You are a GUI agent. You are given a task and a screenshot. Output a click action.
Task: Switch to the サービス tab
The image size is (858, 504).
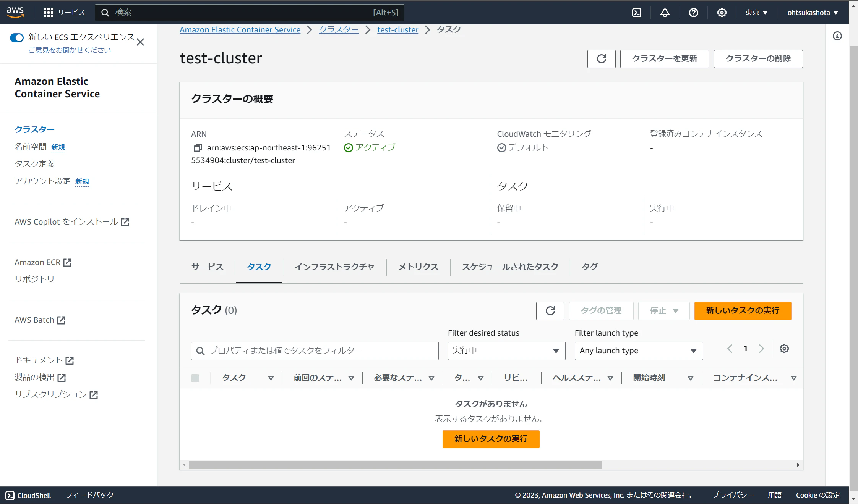[208, 267]
